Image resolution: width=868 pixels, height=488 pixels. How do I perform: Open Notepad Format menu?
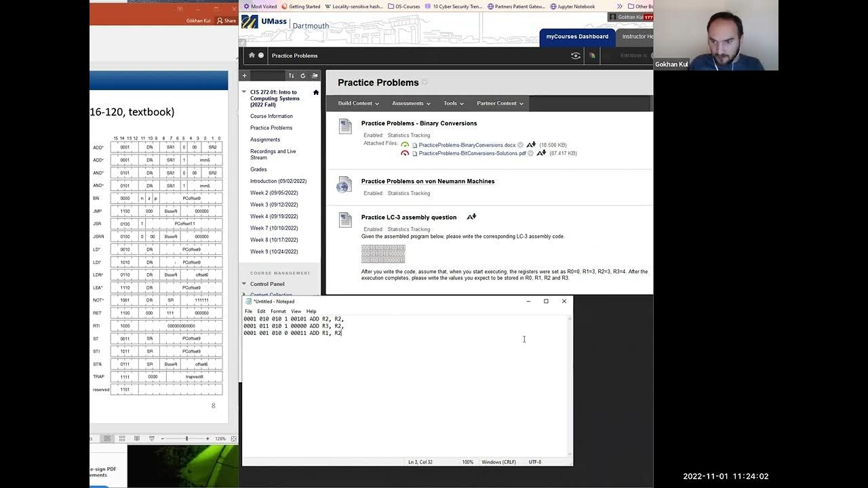278,311
